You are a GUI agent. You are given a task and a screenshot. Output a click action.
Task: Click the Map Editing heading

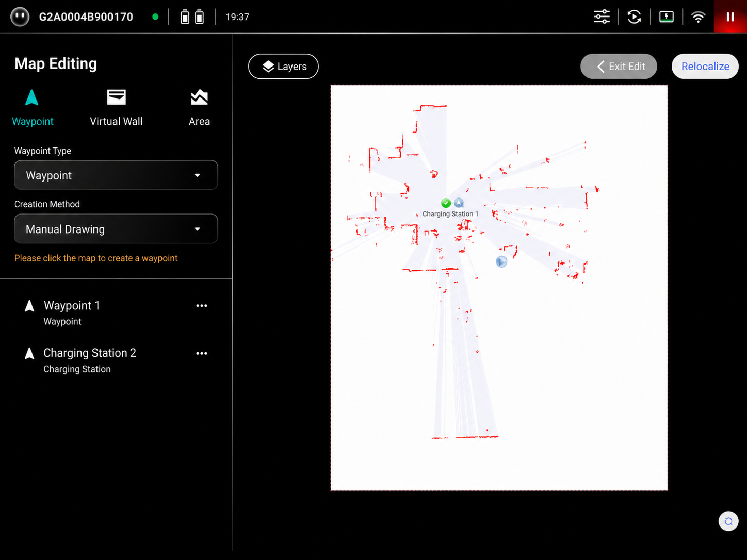pos(56,63)
